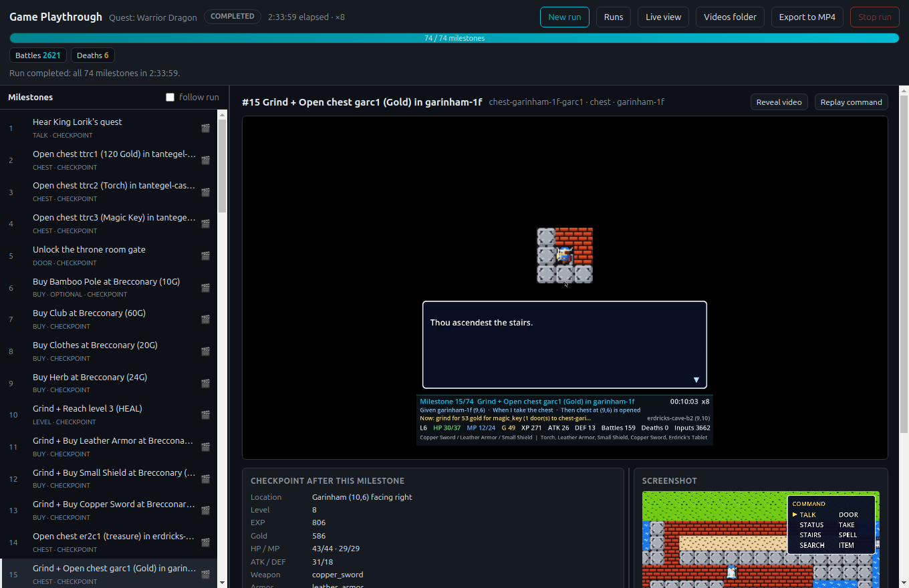Click the clip icon beside Buy Small Shield milestone
The height and width of the screenshot is (588, 909).
coord(206,479)
